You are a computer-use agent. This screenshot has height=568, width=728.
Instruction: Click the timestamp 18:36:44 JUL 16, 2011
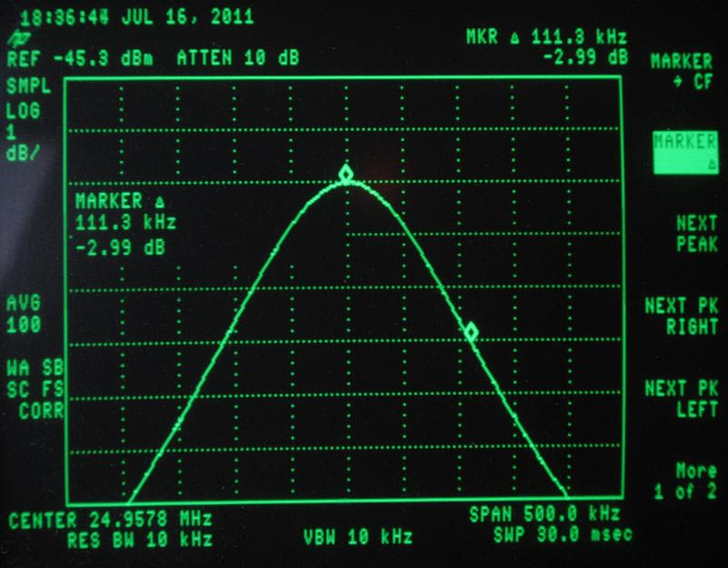(x=137, y=17)
